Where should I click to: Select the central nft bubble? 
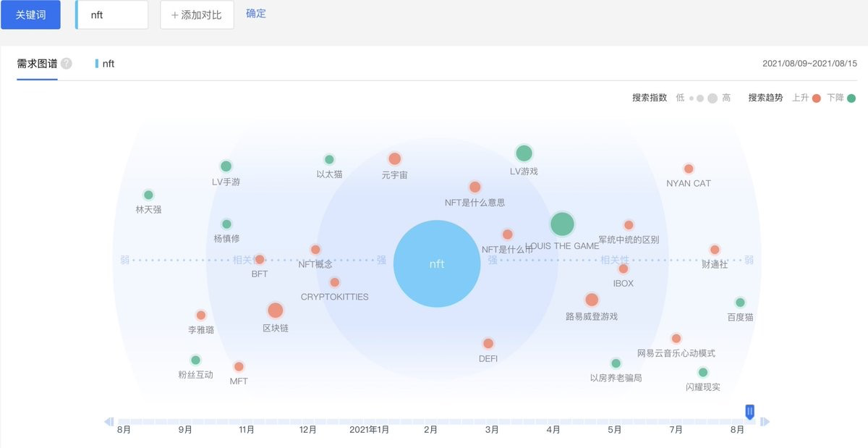click(436, 263)
